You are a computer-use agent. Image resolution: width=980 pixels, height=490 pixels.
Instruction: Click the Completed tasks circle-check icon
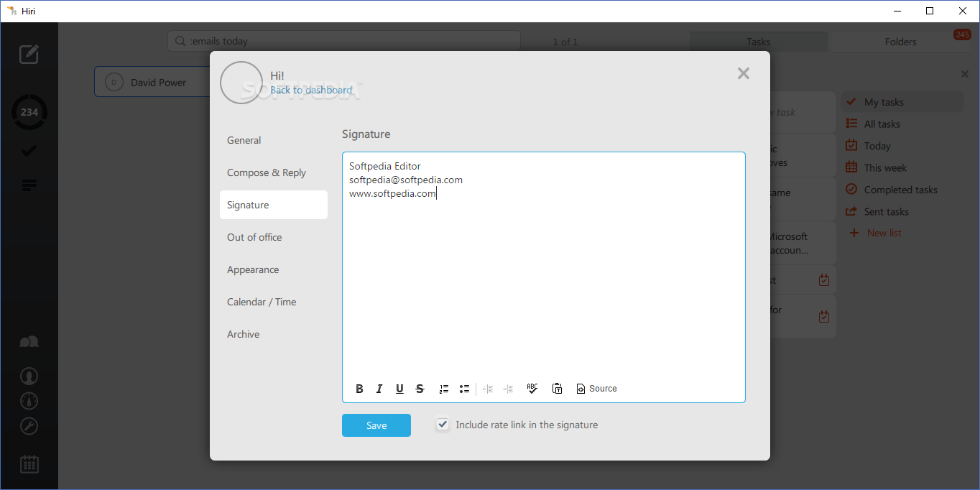851,190
